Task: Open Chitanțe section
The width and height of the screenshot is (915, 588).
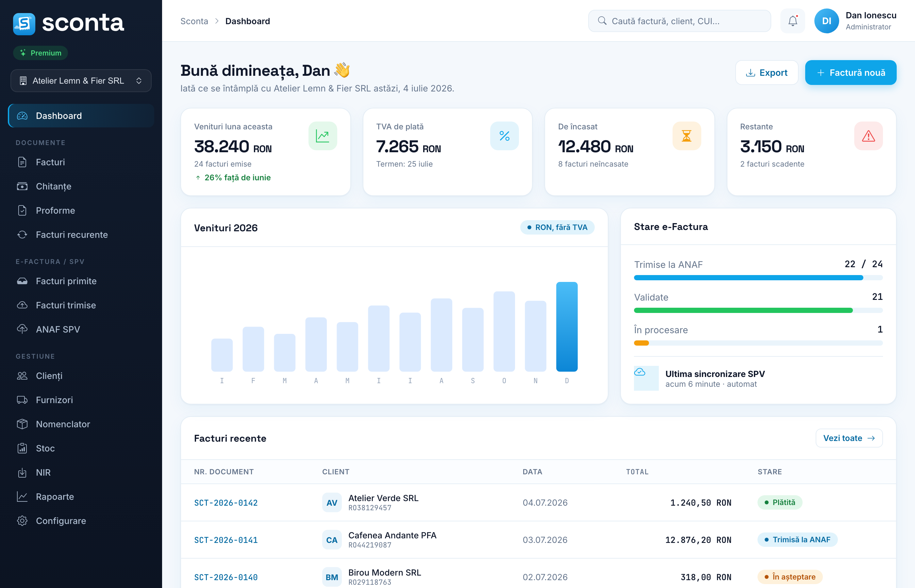Action: point(81,186)
